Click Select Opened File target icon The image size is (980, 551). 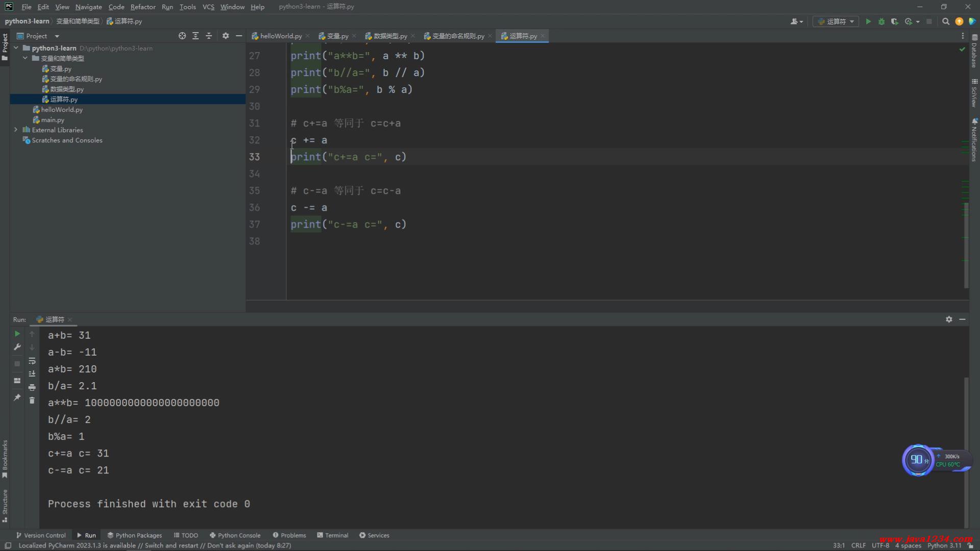(182, 36)
